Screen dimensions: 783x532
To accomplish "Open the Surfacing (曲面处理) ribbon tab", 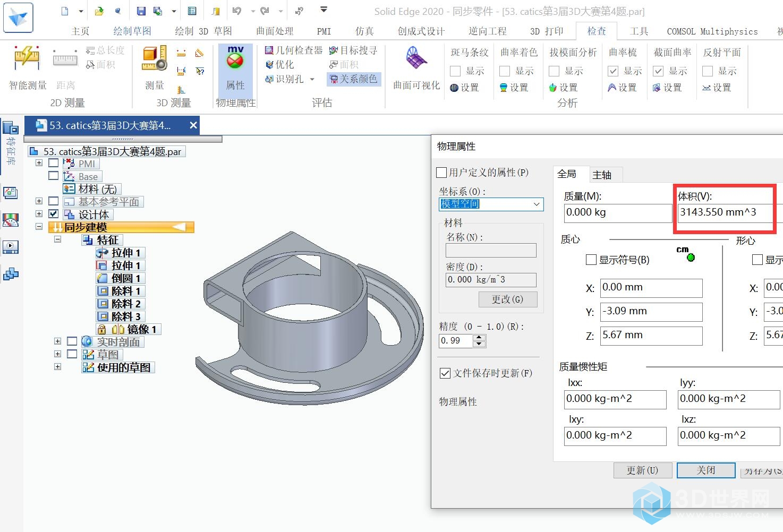I will (x=275, y=31).
